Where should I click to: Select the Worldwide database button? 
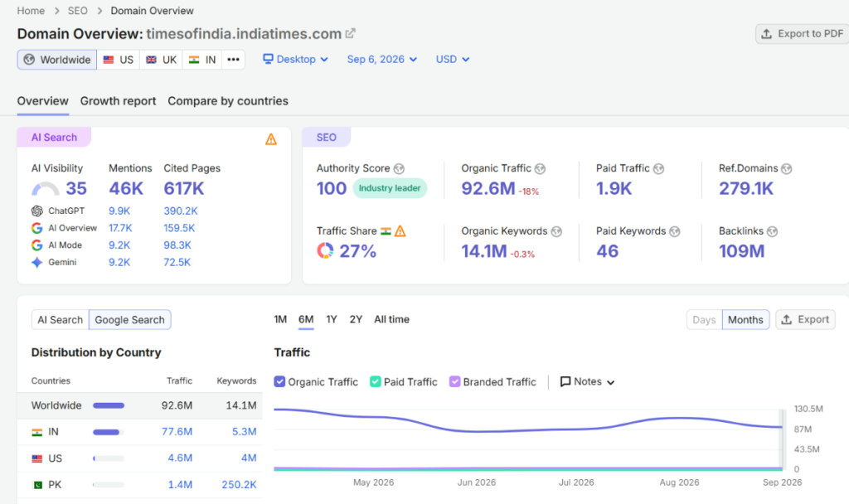[57, 60]
